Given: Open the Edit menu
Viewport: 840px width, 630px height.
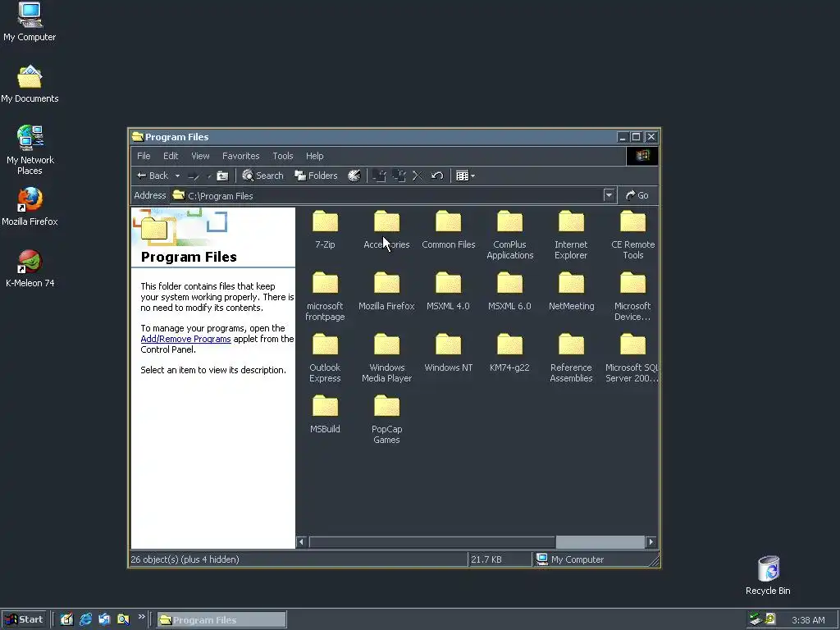Looking at the screenshot, I should pos(171,156).
